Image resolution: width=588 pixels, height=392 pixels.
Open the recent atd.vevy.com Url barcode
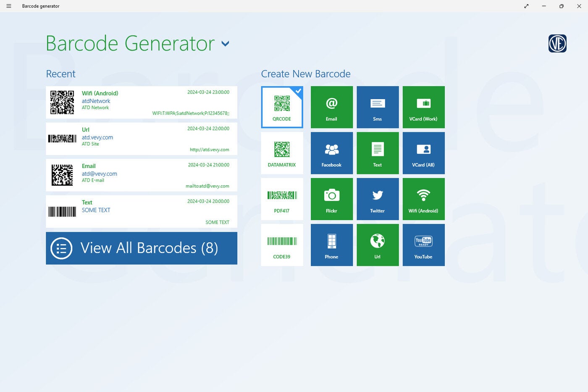pyautogui.click(x=142, y=139)
